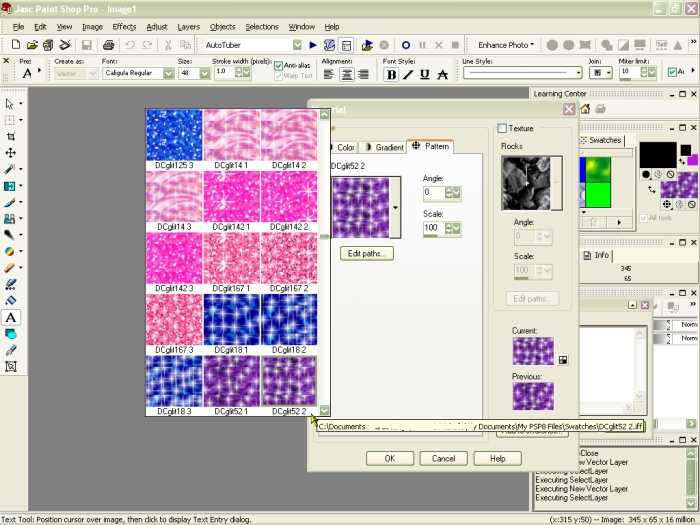Select the Selection tool dashed rectangle
Image resolution: width=700 pixels, height=525 pixels.
[x=9, y=120]
